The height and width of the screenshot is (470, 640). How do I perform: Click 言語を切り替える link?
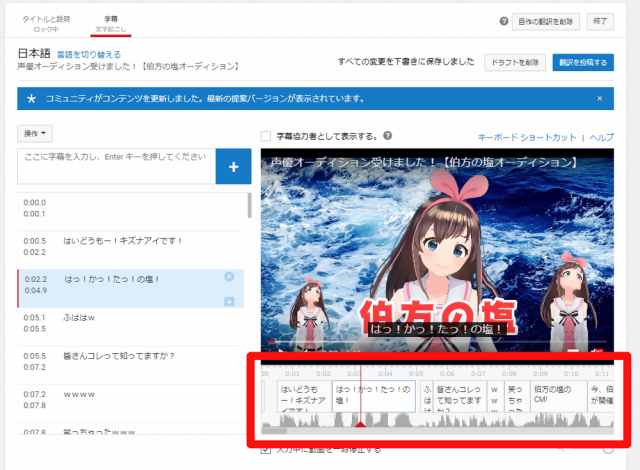click(x=89, y=55)
